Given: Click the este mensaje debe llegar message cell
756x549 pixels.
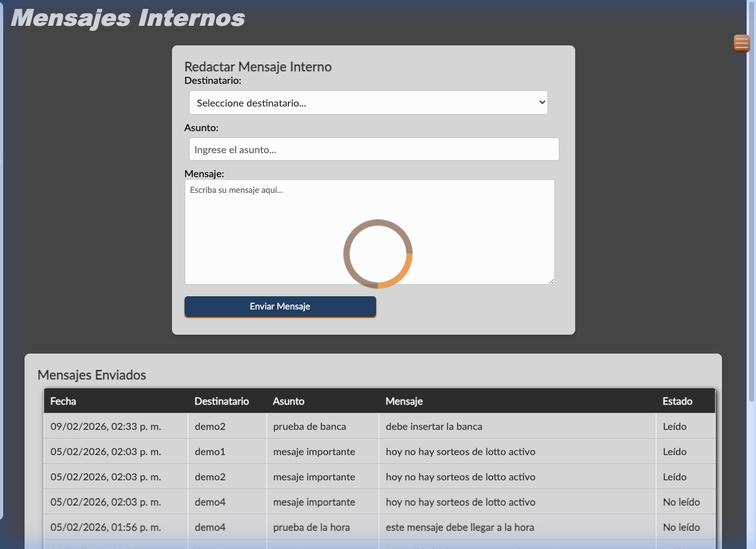Looking at the screenshot, I should coord(460,527).
